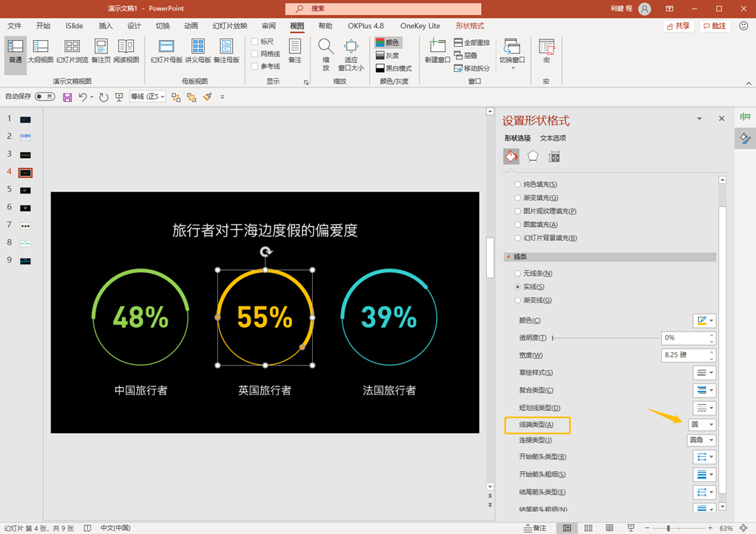Image resolution: width=756 pixels, height=534 pixels.
Task: Open Outline view (大纲视图)
Action: [x=41, y=52]
